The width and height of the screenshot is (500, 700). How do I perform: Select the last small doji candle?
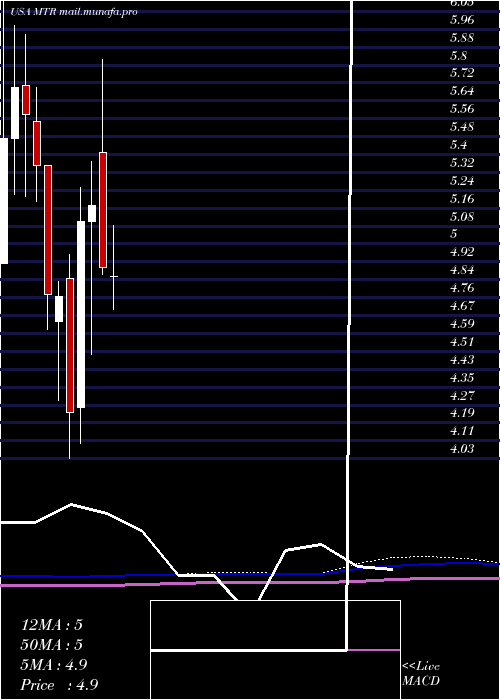[113, 276]
